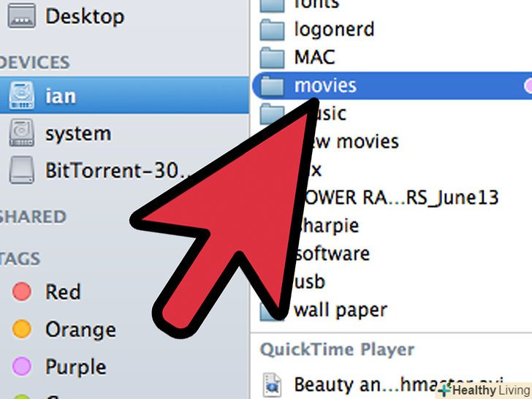Click the DEVICES section header
532x399 pixels.
click(x=34, y=62)
